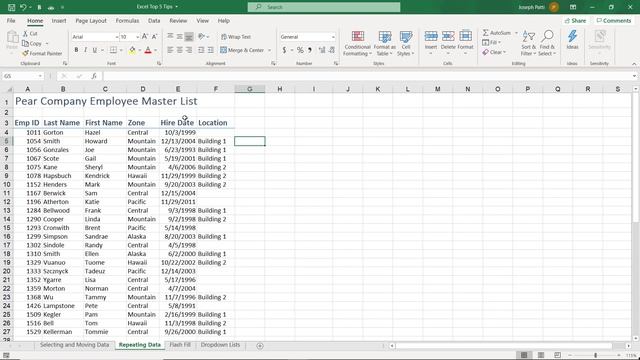Image resolution: width=640 pixels, height=360 pixels.
Task: Increase font size with the larger A icon
Action: (144, 37)
